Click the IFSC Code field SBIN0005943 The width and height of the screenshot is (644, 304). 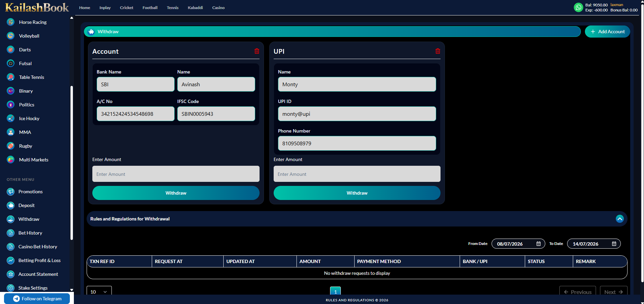click(x=216, y=114)
